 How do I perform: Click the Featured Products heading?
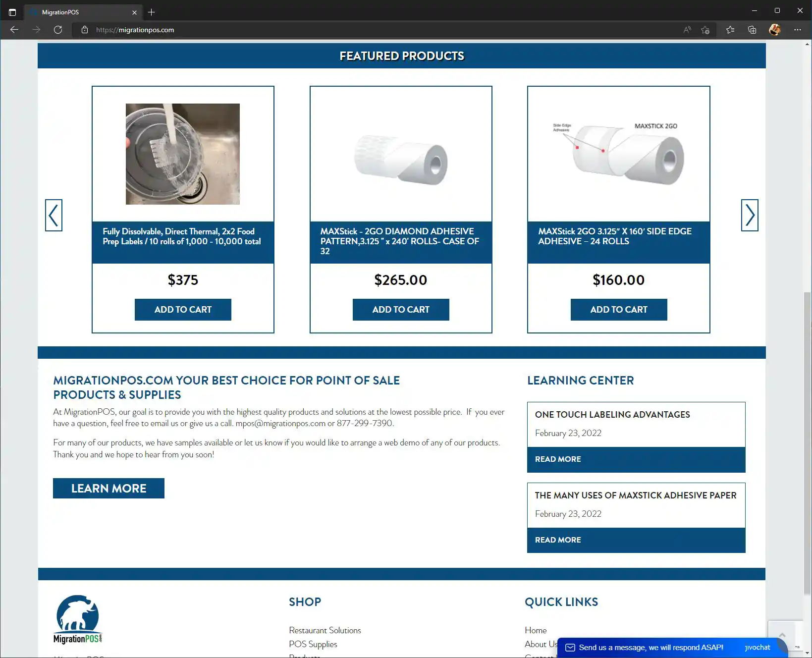tap(402, 56)
